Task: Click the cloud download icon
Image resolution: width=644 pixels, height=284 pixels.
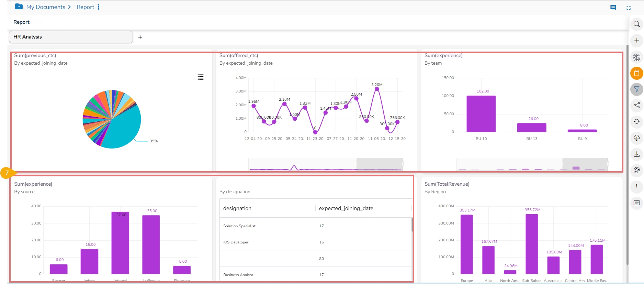Action: point(636,138)
